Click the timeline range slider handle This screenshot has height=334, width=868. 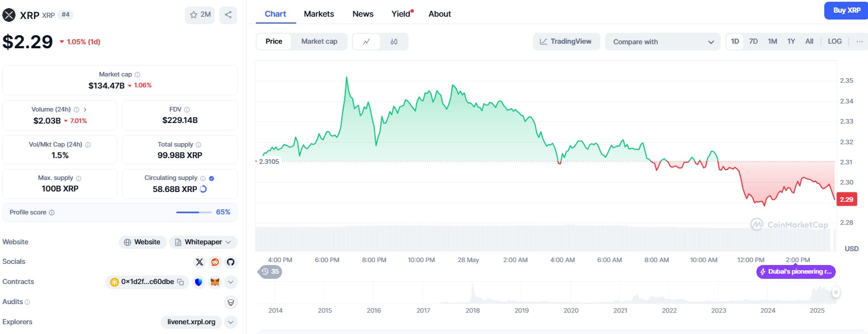836,293
